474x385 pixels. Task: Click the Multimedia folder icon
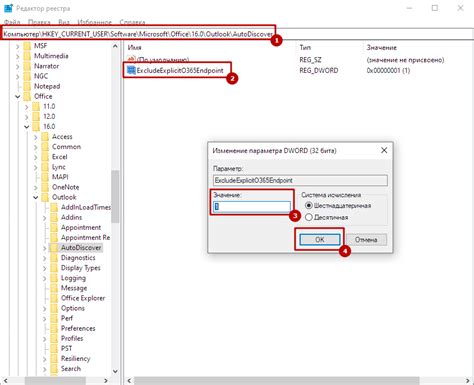pos(27,56)
